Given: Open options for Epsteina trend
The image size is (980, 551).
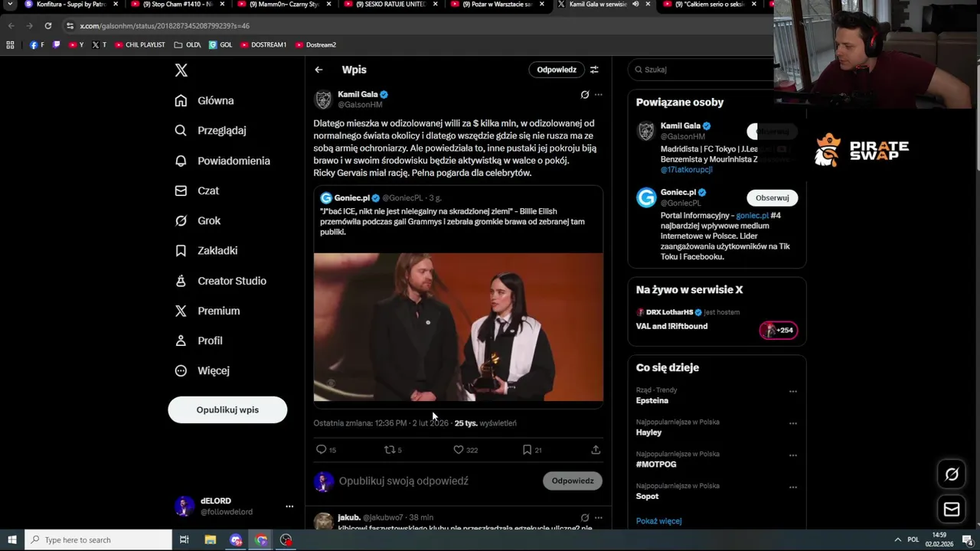Looking at the screenshot, I should pyautogui.click(x=793, y=391).
